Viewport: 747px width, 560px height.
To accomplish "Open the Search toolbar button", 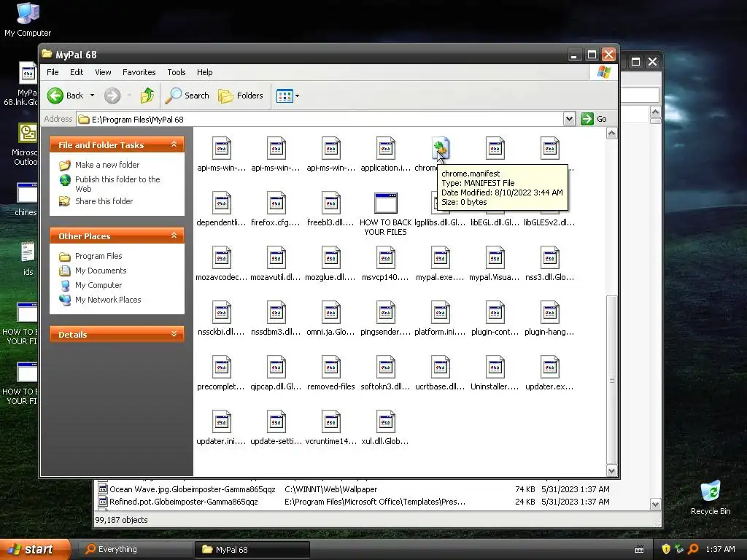I will point(187,96).
